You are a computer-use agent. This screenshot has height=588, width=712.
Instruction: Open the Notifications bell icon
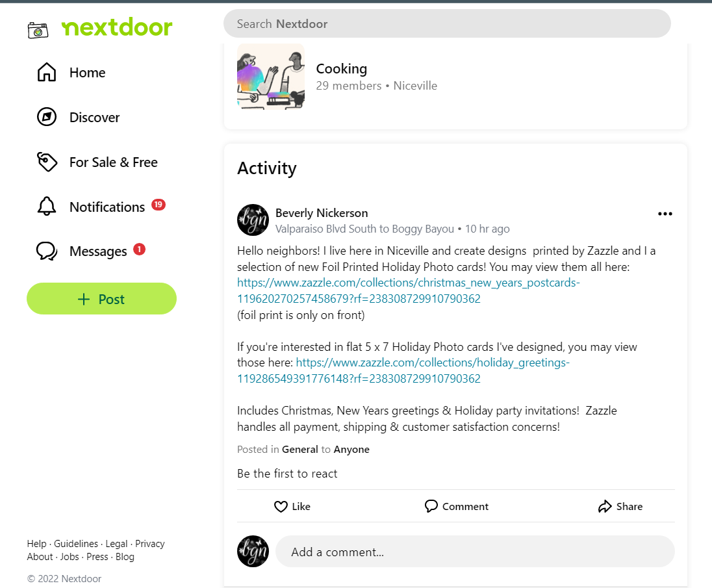[47, 207]
